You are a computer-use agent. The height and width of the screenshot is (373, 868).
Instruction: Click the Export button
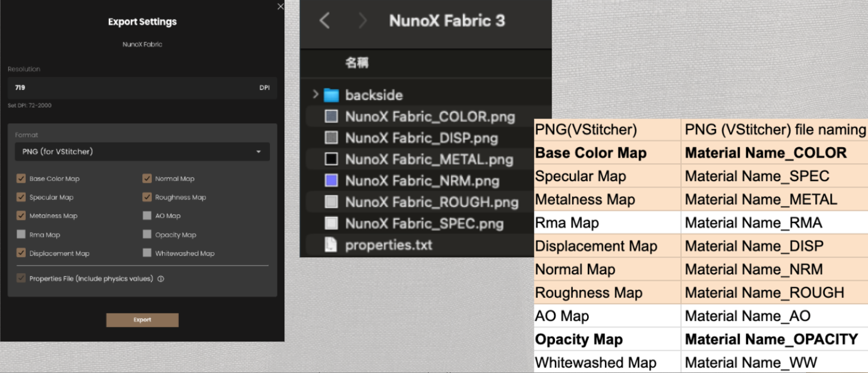[x=142, y=320]
